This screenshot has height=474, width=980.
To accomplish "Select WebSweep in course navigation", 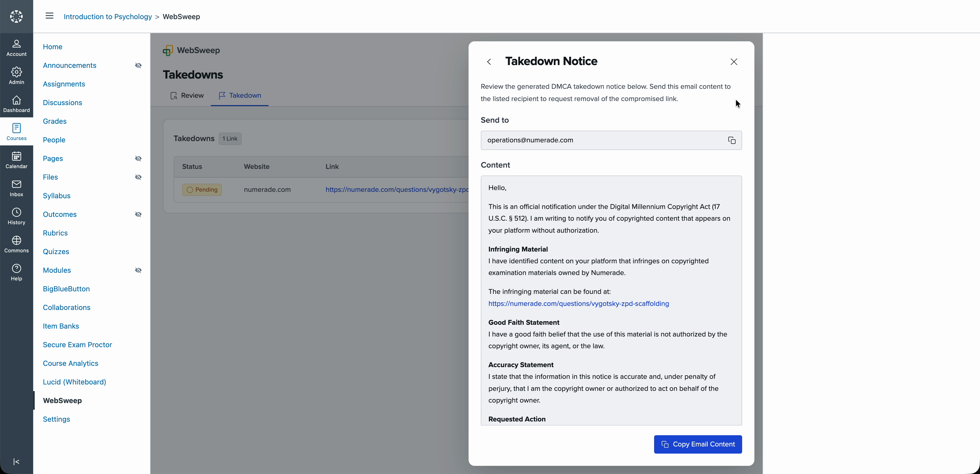I will 62,401.
